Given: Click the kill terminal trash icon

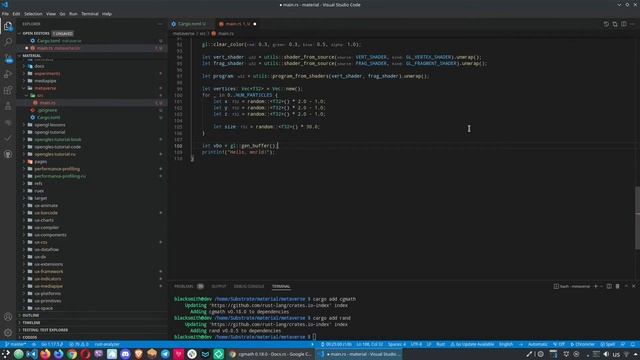Looking at the screenshot, I should click(618, 286).
